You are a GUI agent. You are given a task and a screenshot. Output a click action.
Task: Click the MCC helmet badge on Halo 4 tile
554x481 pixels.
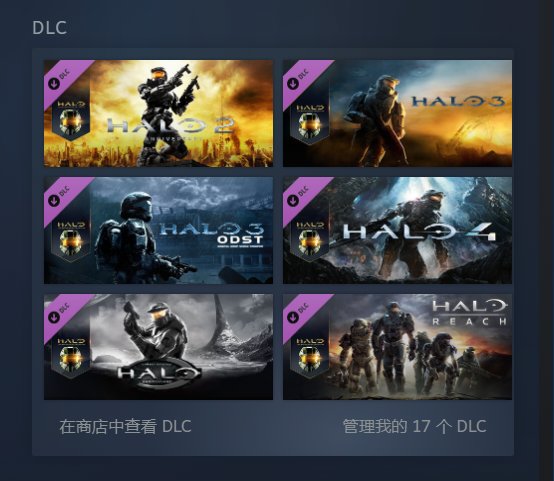(310, 237)
